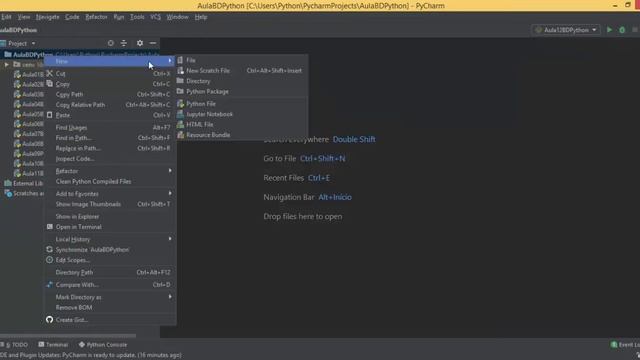Expand the venv folder arrow
640x360 pixels.
click(x=7, y=64)
